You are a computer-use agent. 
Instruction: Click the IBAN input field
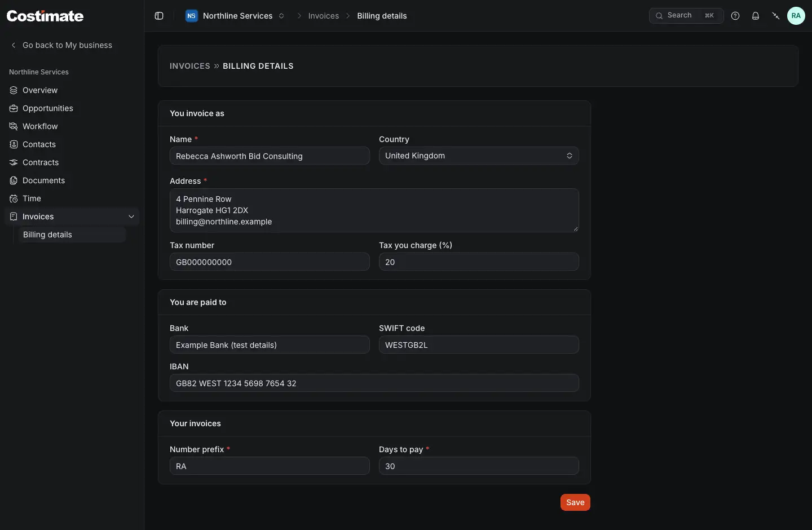(374, 383)
